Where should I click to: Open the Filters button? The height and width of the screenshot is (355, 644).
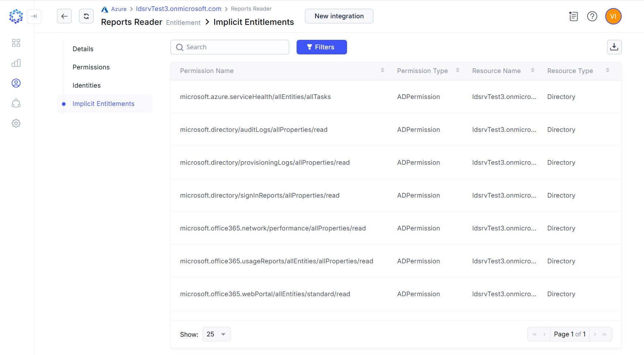(x=321, y=47)
